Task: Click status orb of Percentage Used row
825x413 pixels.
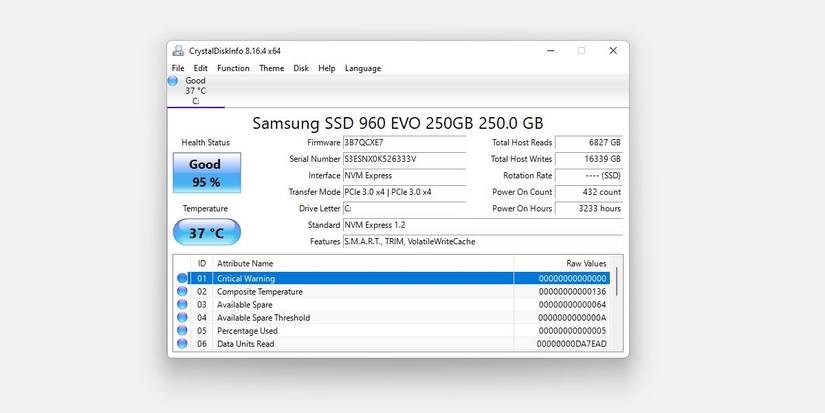Action: (x=182, y=331)
